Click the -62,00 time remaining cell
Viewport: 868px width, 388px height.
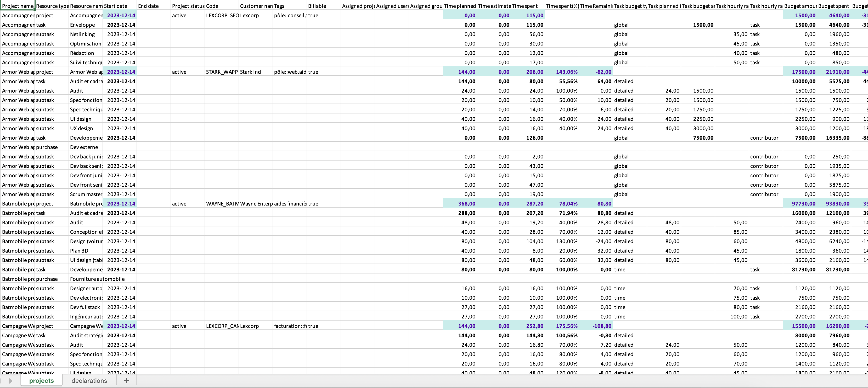596,72
